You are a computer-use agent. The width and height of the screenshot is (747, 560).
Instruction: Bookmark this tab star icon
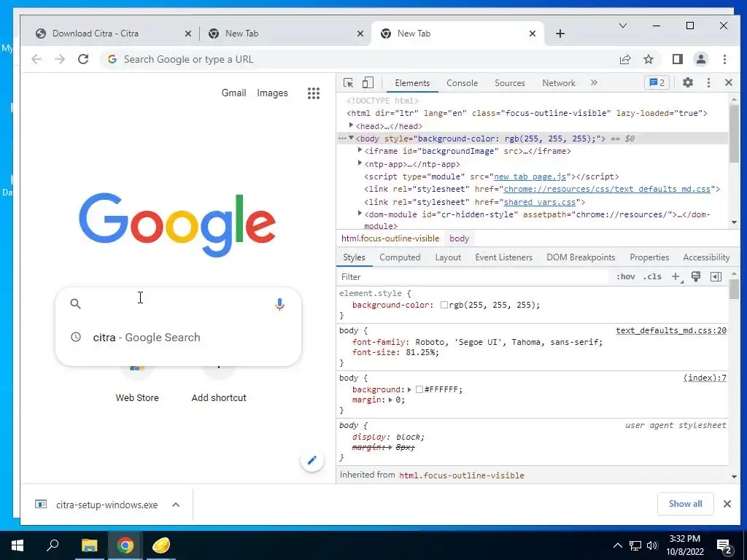tap(649, 59)
